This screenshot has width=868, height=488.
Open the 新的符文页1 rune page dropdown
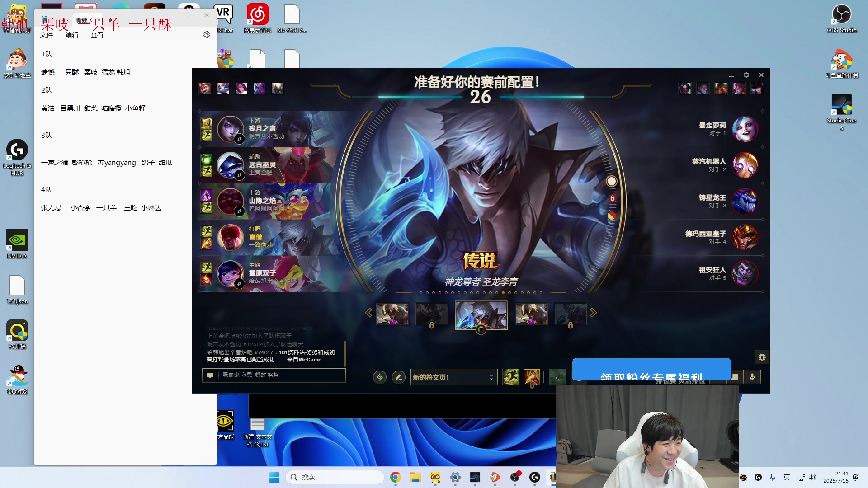pos(453,377)
